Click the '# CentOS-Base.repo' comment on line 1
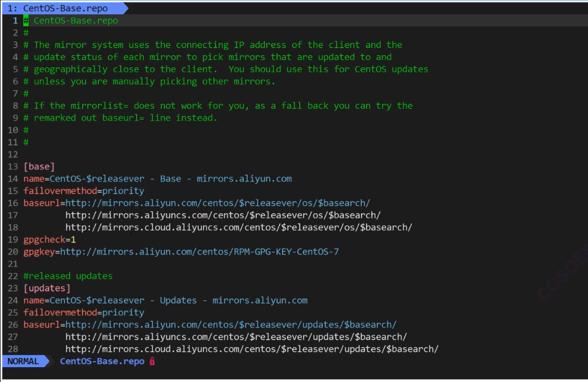The width and height of the screenshot is (588, 382). (70, 21)
